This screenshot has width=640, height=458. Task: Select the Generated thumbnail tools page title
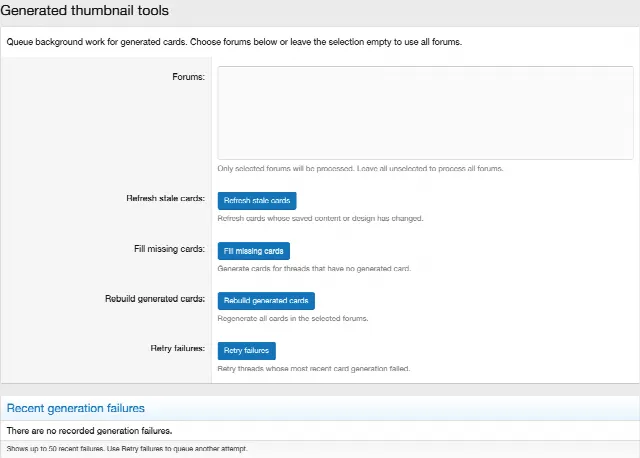pos(84,10)
